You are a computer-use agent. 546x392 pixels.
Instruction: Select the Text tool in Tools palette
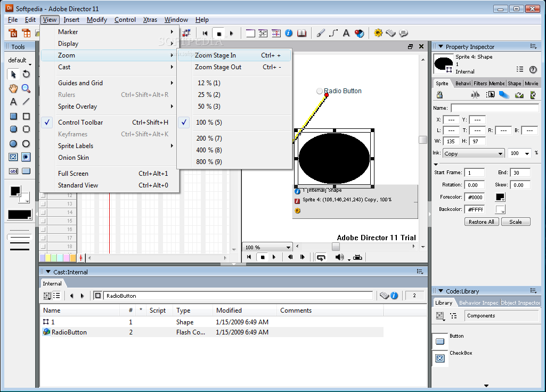coord(13,102)
